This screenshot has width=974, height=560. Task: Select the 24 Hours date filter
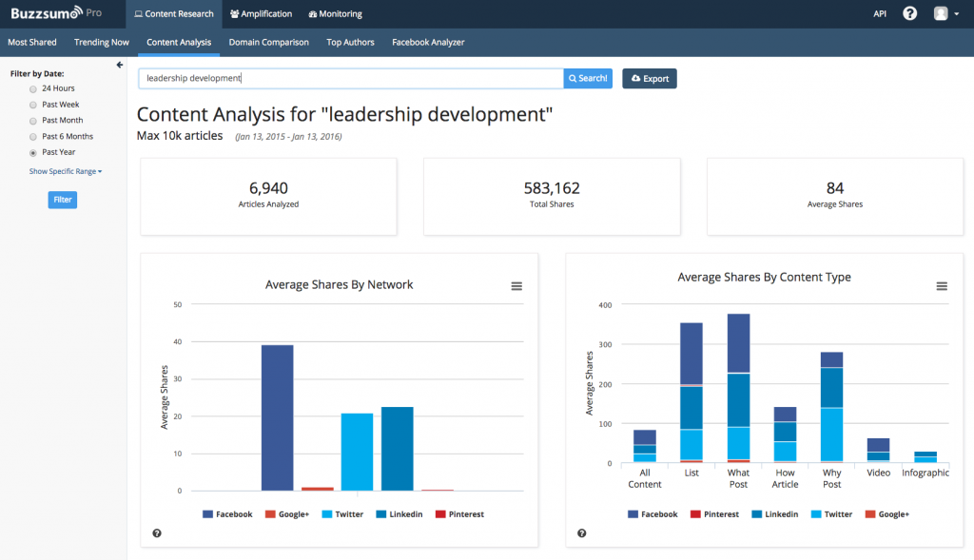coord(33,88)
